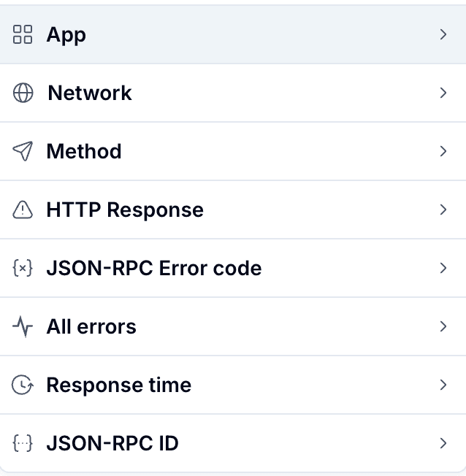
Task: Open the Network filter menu item
Action: pos(90,93)
